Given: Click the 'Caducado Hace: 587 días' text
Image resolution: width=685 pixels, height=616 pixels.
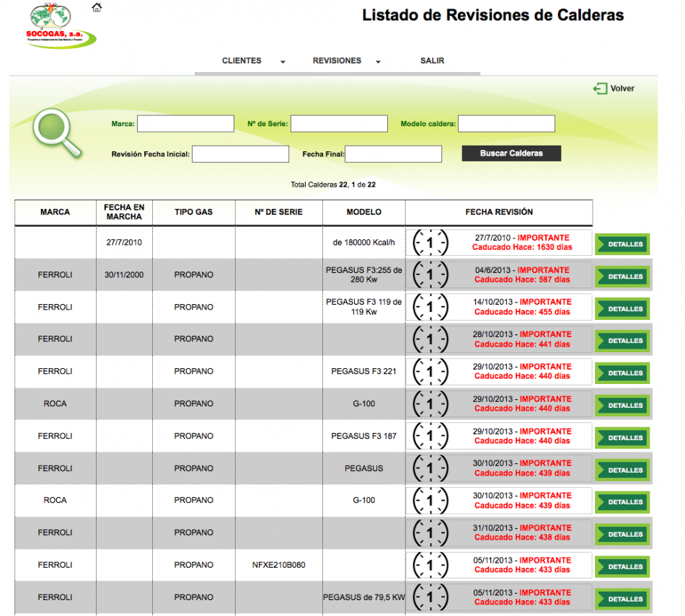Looking at the screenshot, I should pyautogui.click(x=522, y=280).
